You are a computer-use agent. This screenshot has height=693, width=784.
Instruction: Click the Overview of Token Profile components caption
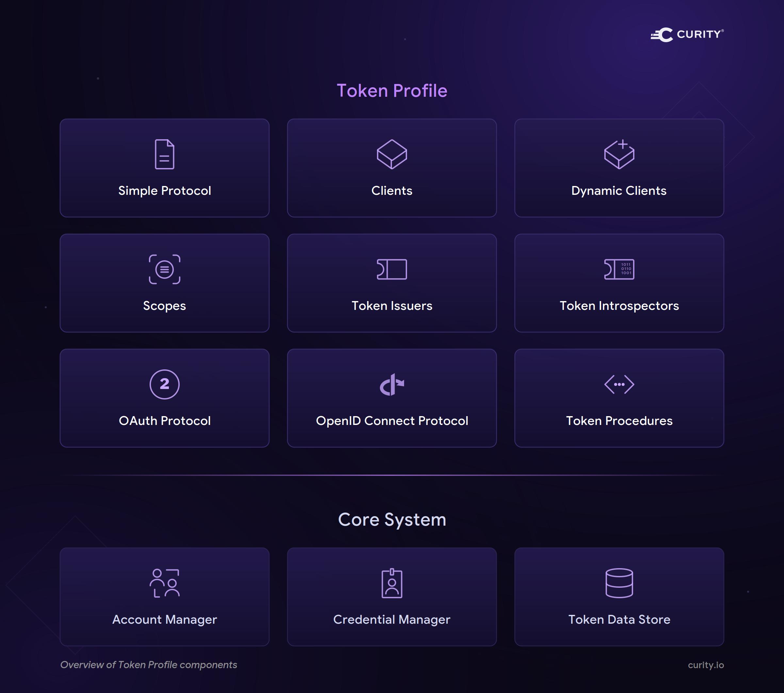click(148, 665)
